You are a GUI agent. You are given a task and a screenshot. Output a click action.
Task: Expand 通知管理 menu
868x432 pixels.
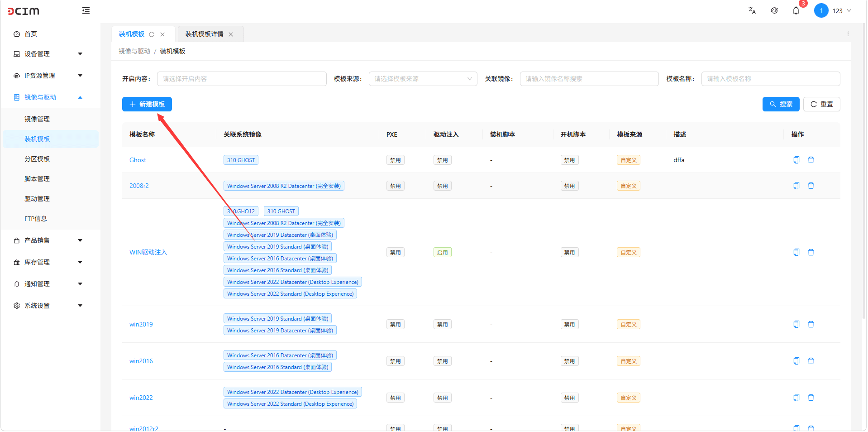(x=50, y=284)
